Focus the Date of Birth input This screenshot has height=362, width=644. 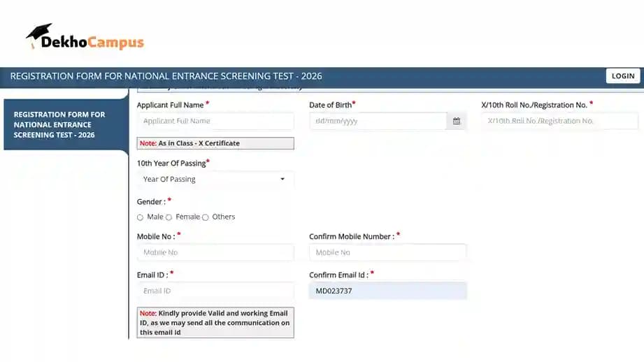pyautogui.click(x=378, y=121)
